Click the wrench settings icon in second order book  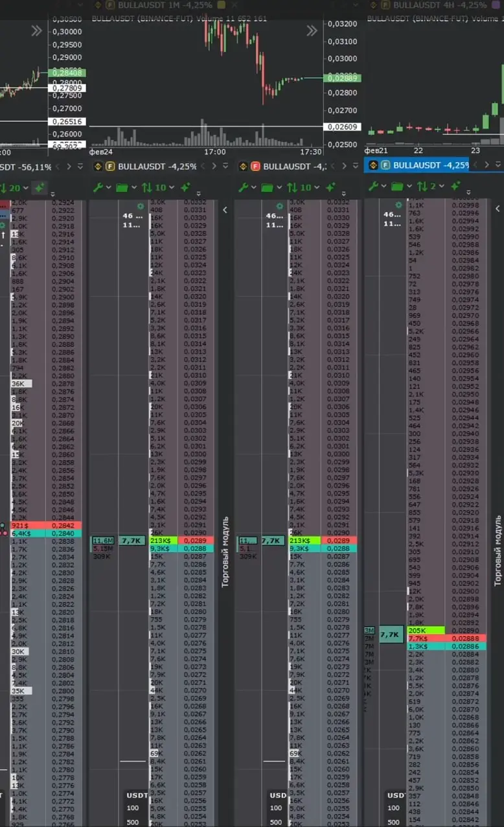[98, 187]
